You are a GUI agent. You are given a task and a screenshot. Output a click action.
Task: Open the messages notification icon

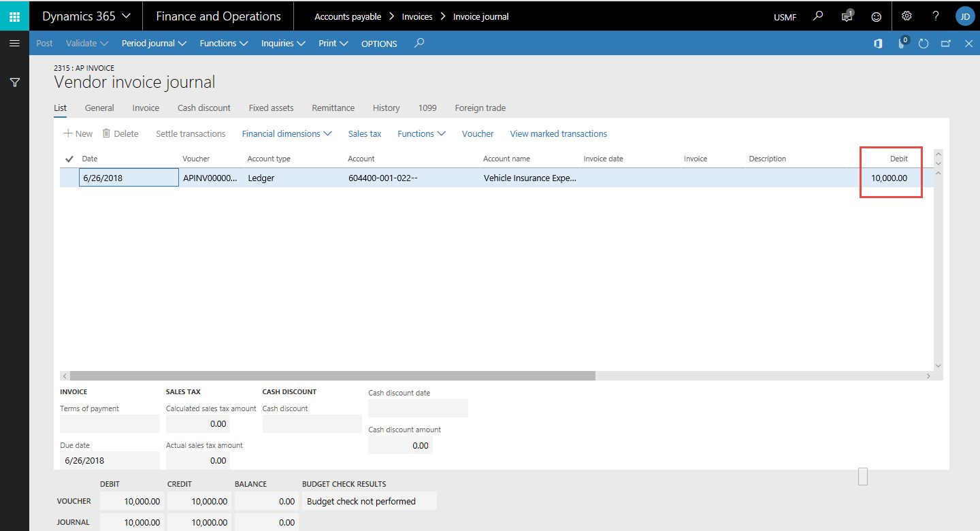pos(847,16)
